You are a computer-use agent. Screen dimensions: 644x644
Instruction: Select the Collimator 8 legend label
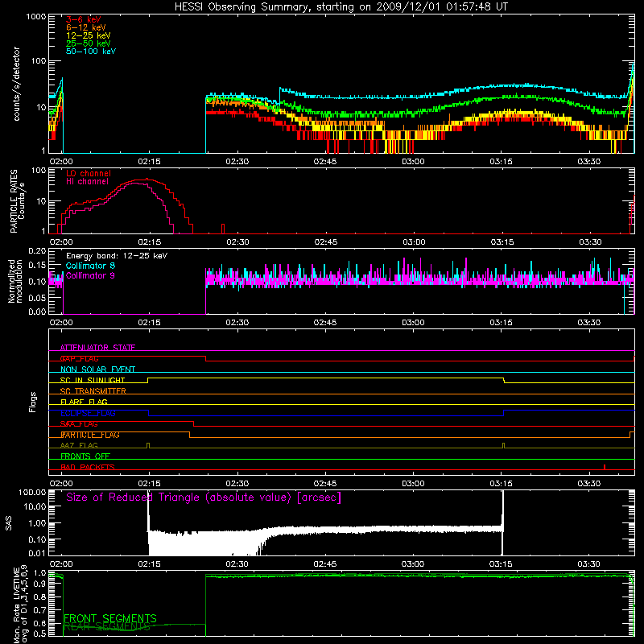point(90,266)
